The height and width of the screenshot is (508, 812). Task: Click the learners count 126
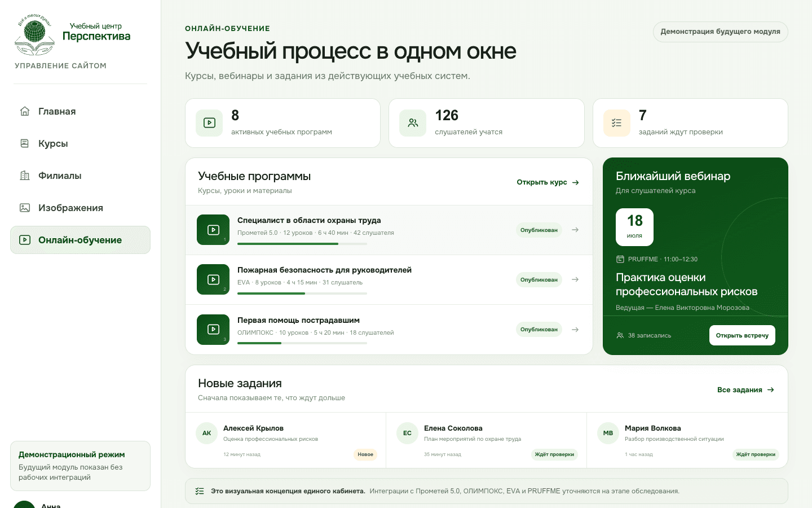point(447,115)
